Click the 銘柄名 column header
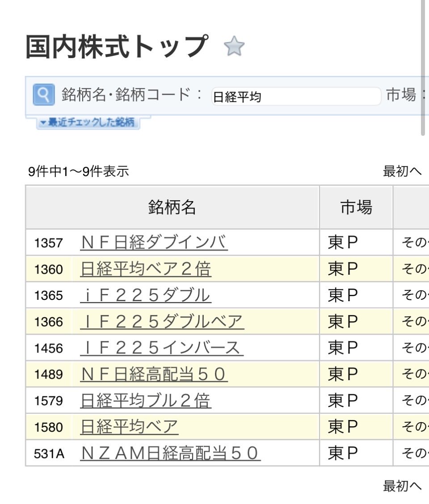429x504 pixels. coord(172,207)
